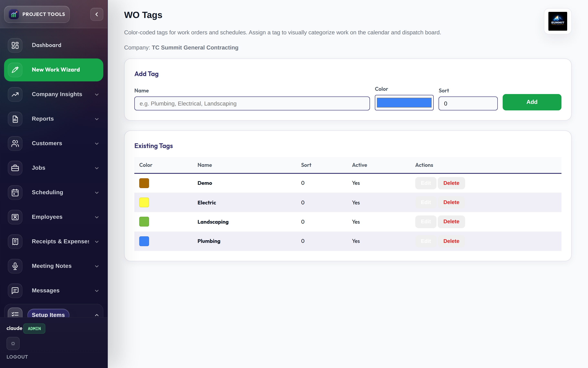Open New Work Wizard
588x368 pixels.
[x=54, y=70]
